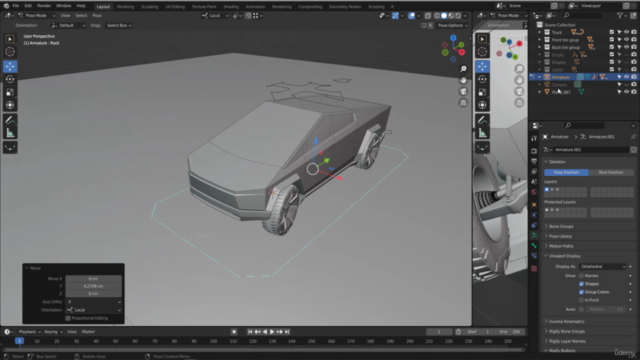Select the Breakdowner pose tool in left toolbar

[x=10, y=148]
